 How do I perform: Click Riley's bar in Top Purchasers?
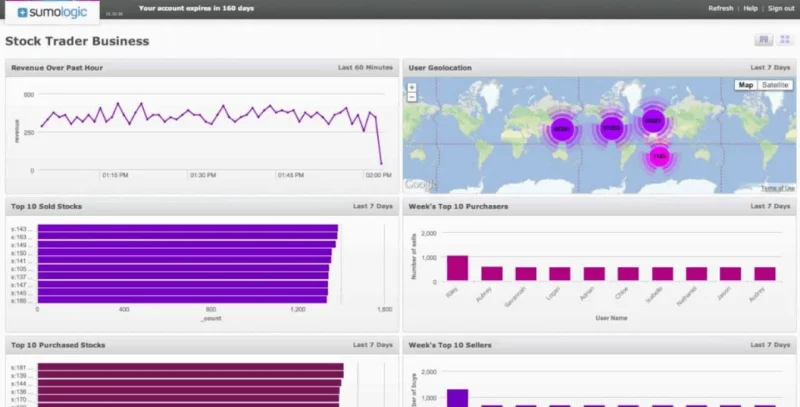[x=457, y=268]
